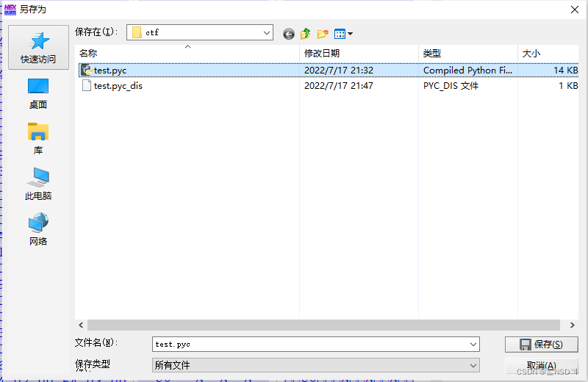Select This PC in the sidebar
This screenshot has width=588, height=382.
[x=38, y=178]
